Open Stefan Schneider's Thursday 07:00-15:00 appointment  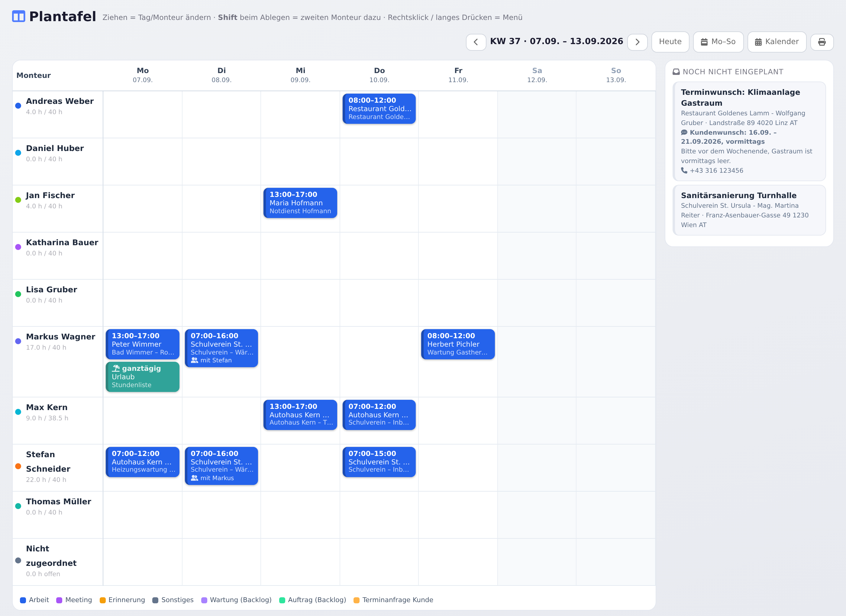[379, 462]
